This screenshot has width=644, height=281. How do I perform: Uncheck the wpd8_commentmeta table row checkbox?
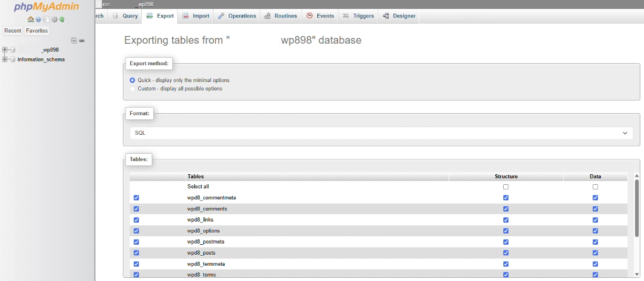click(137, 198)
